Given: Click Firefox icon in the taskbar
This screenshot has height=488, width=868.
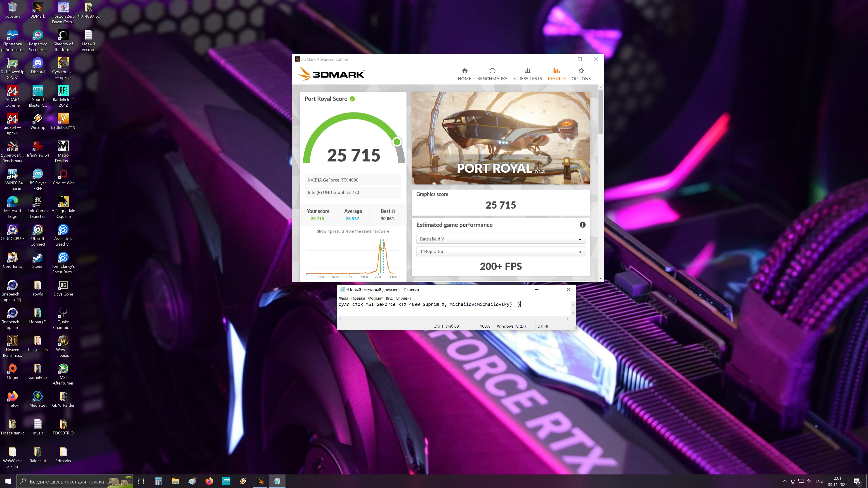Looking at the screenshot, I should click(x=209, y=481).
